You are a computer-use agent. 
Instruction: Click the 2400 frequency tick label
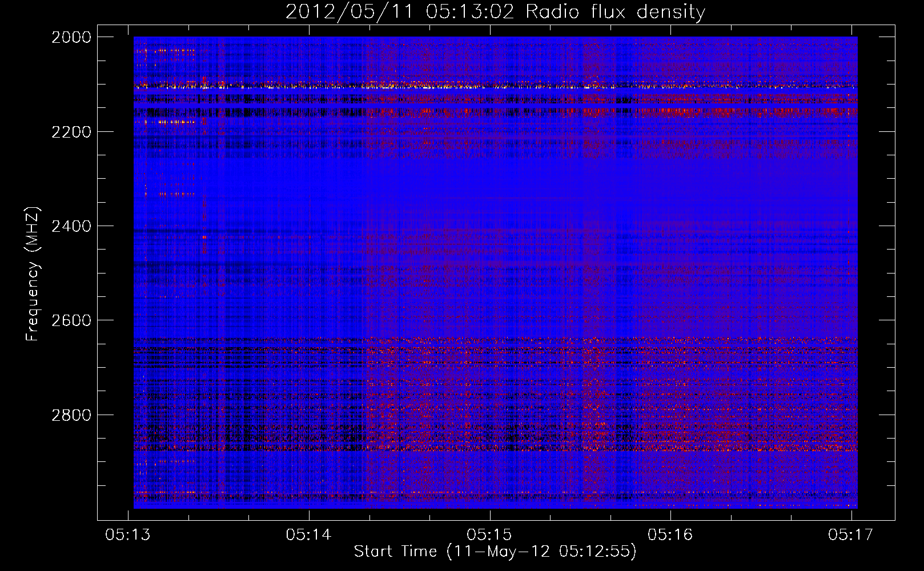71,226
